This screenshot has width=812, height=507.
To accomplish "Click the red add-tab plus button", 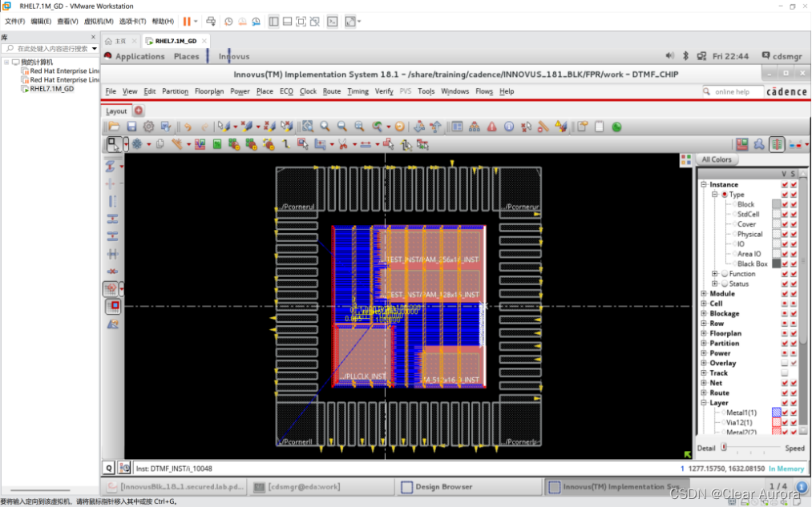I will [x=139, y=111].
